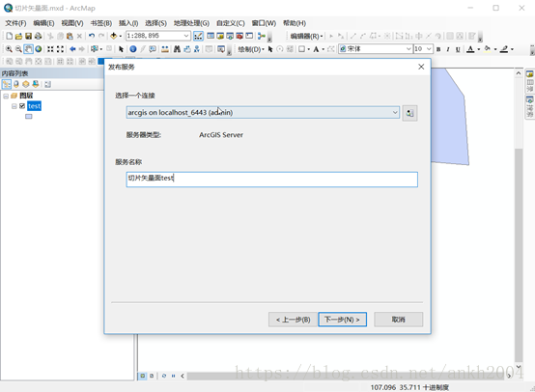Click the service name input field

(x=272, y=180)
